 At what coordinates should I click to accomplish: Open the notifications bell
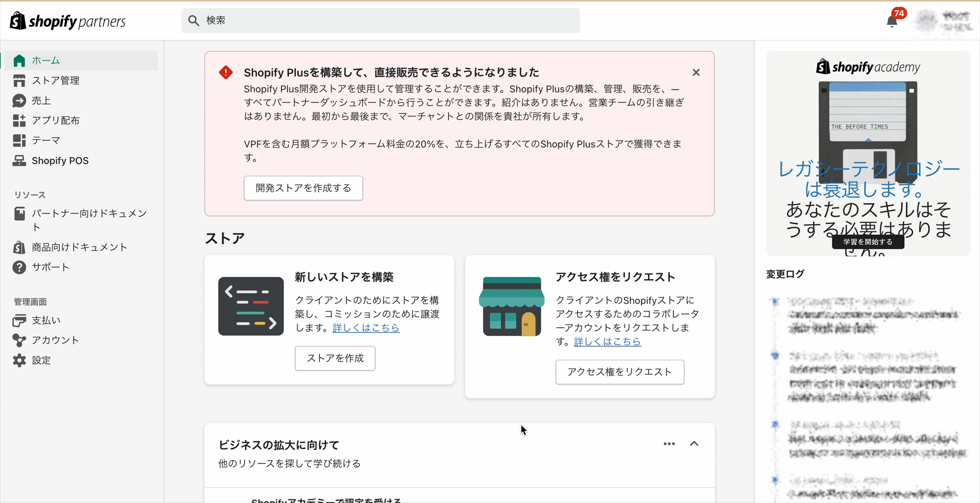pyautogui.click(x=891, y=21)
